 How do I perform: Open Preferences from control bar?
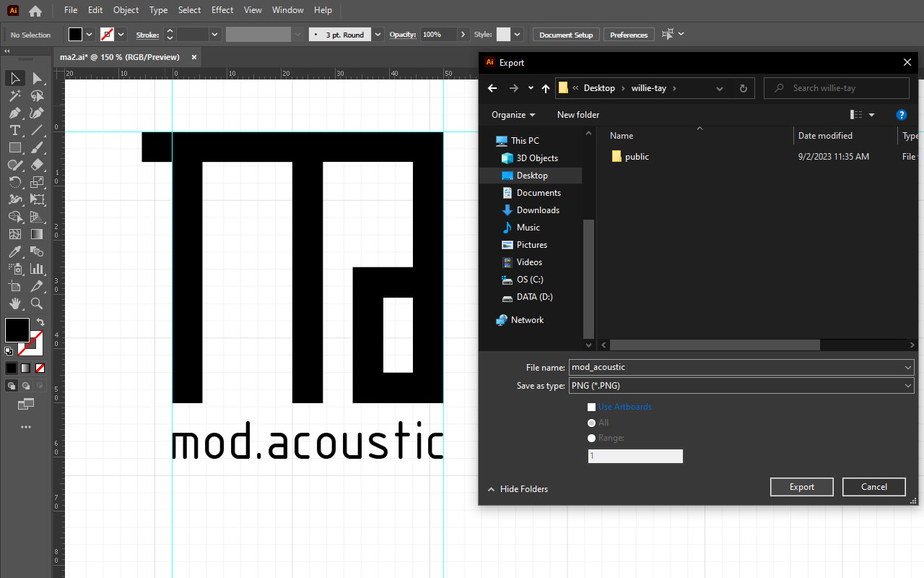[x=629, y=35]
